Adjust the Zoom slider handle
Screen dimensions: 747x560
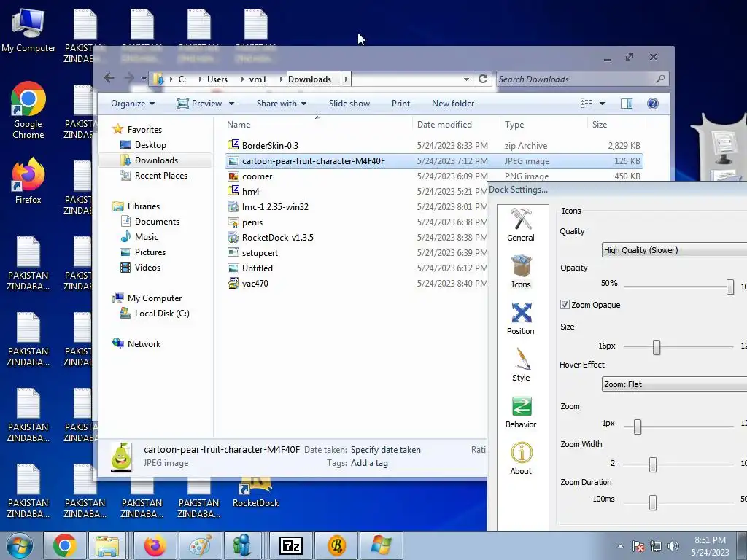click(638, 427)
